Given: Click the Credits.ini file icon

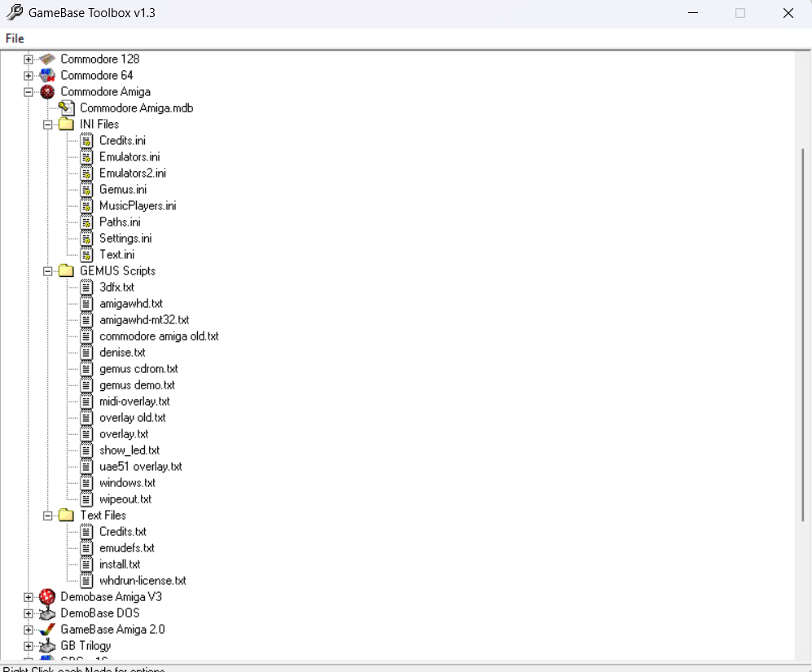Looking at the screenshot, I should (86, 141).
